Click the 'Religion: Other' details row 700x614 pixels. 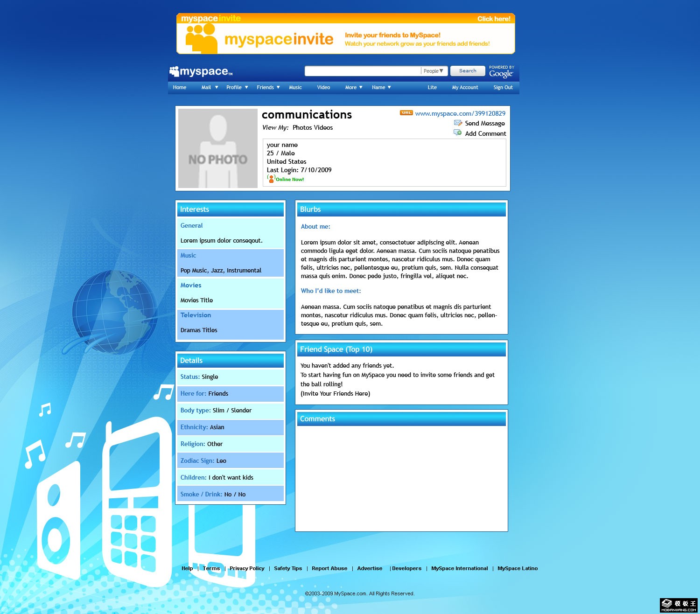tap(231, 444)
